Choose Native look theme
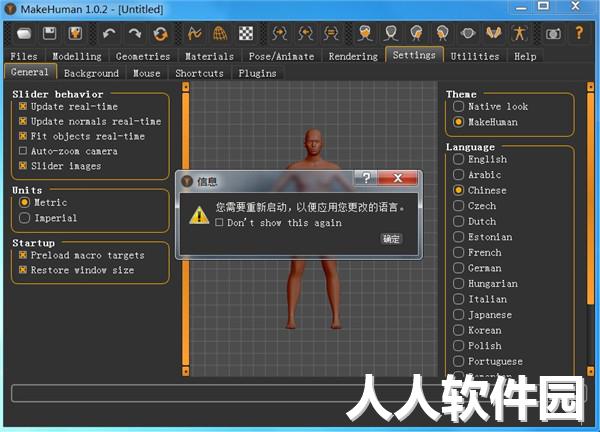Viewport: 600px width, 432px height. point(458,106)
